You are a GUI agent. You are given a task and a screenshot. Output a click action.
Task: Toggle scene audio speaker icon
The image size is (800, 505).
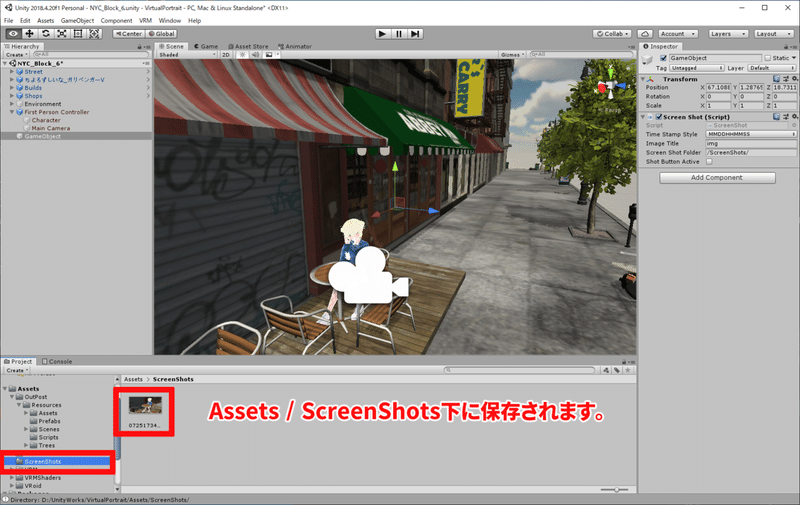click(255, 55)
